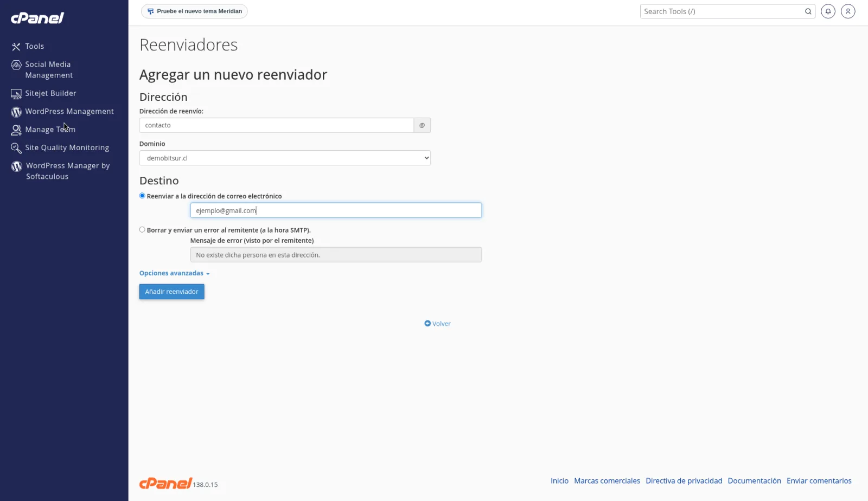Open the Tools icon in sidebar
This screenshot has height=501, width=868.
[x=16, y=47]
